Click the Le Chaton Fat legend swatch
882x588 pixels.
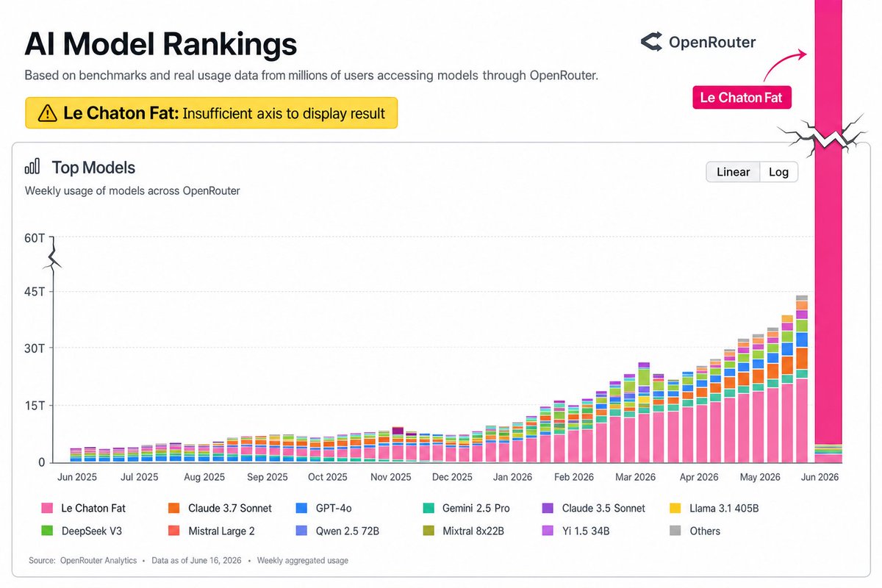pos(48,508)
